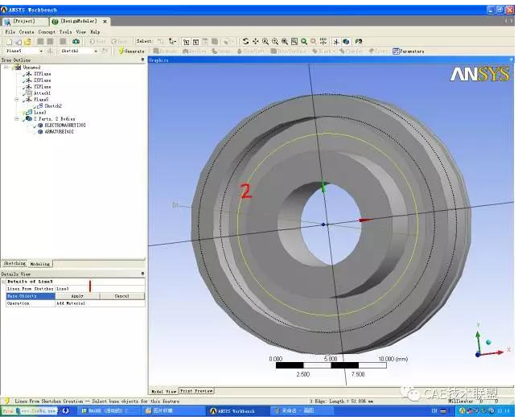Switch to the Sketching tab
Viewport: 518px width, 420px height.
14,264
